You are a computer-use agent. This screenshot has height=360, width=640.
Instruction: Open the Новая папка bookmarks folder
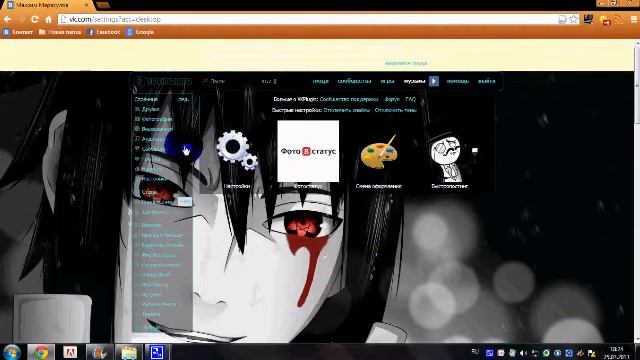click(60, 32)
